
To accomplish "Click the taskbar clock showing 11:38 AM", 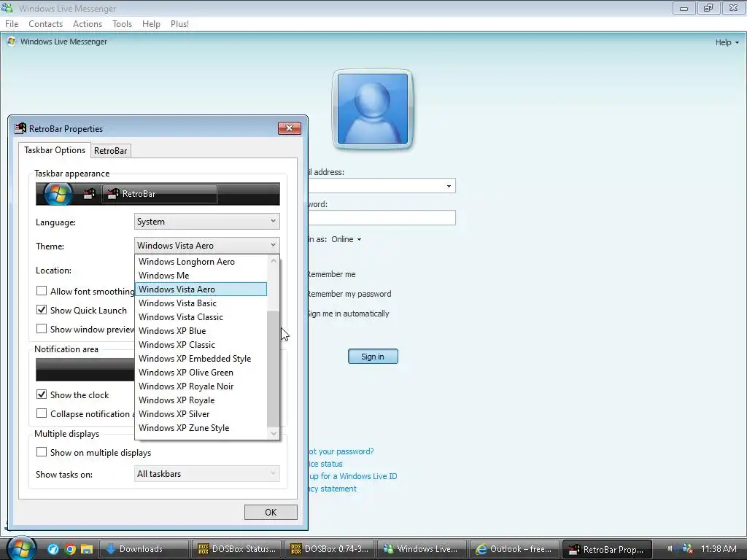I will click(x=719, y=549).
